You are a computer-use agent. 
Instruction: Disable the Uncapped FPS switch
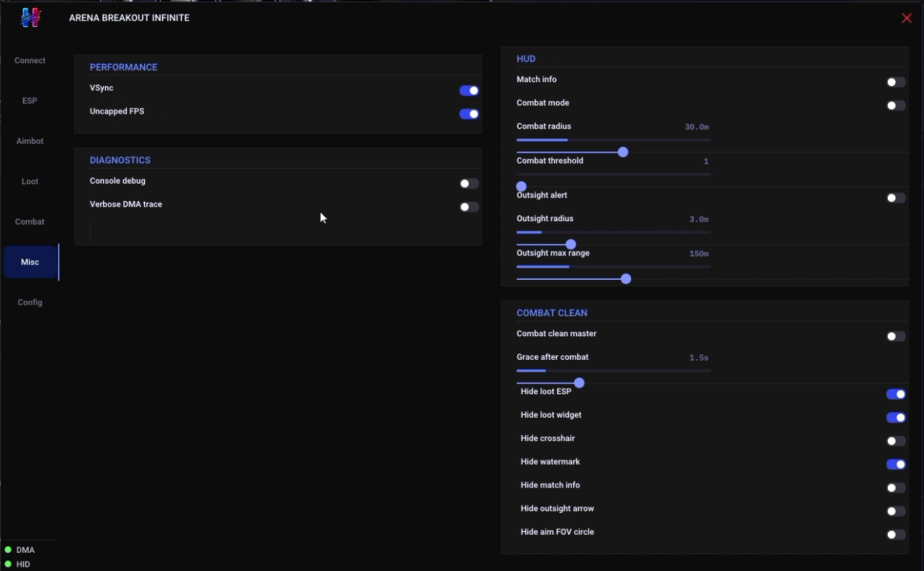(x=469, y=114)
